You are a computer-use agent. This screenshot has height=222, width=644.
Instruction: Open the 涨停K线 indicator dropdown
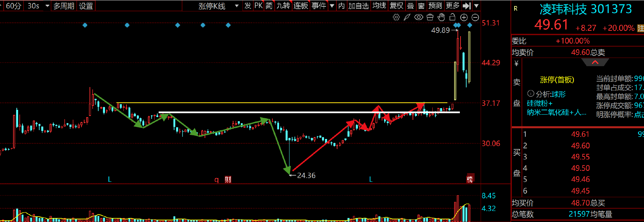coord(236,6)
